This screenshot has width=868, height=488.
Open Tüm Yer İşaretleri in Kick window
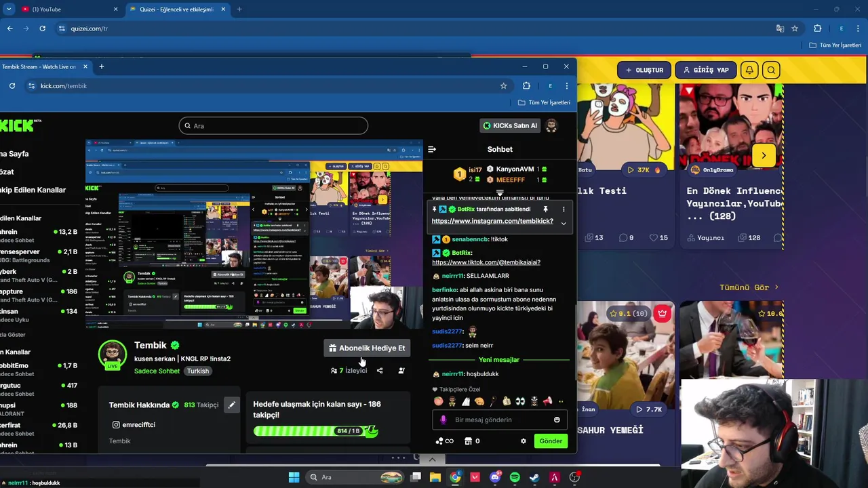544,102
